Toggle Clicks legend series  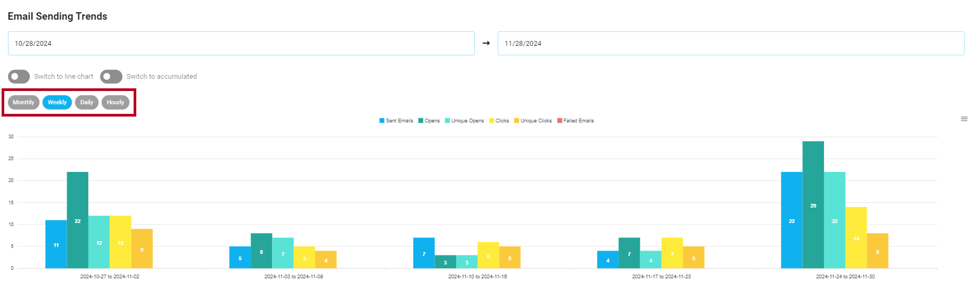click(499, 121)
